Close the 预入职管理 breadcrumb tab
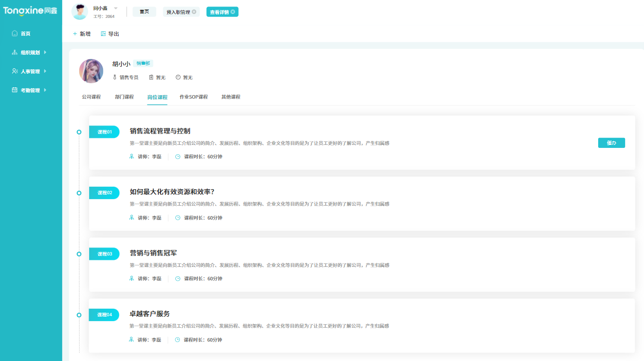644x361 pixels. pos(194,12)
